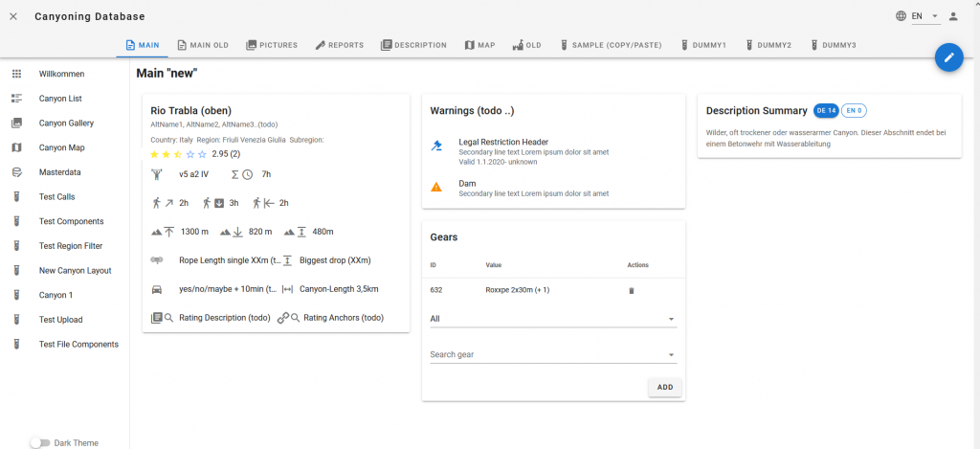Click the blue pencil edit button
The image size is (980, 449).
[948, 58]
